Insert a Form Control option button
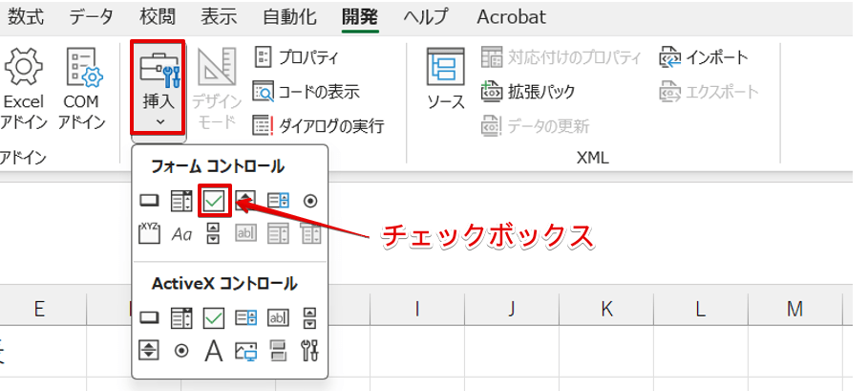868x391 pixels. pyautogui.click(x=310, y=201)
